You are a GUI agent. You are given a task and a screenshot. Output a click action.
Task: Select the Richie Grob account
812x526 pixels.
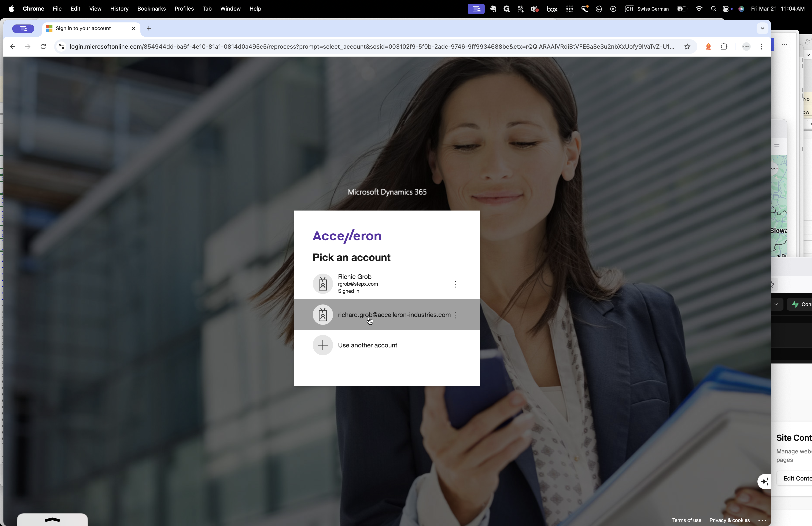pos(387,284)
